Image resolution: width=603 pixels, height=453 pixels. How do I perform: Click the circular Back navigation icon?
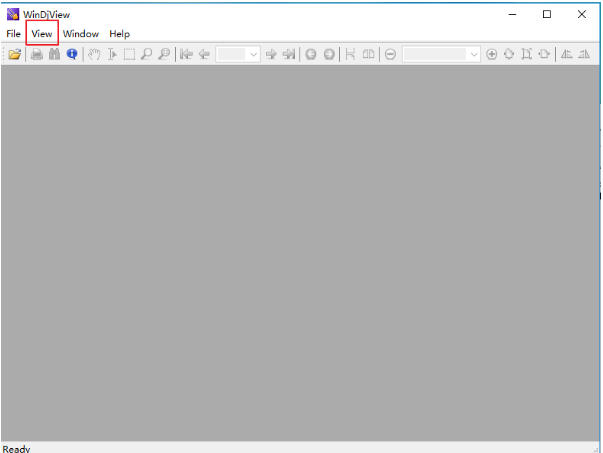pos(311,54)
